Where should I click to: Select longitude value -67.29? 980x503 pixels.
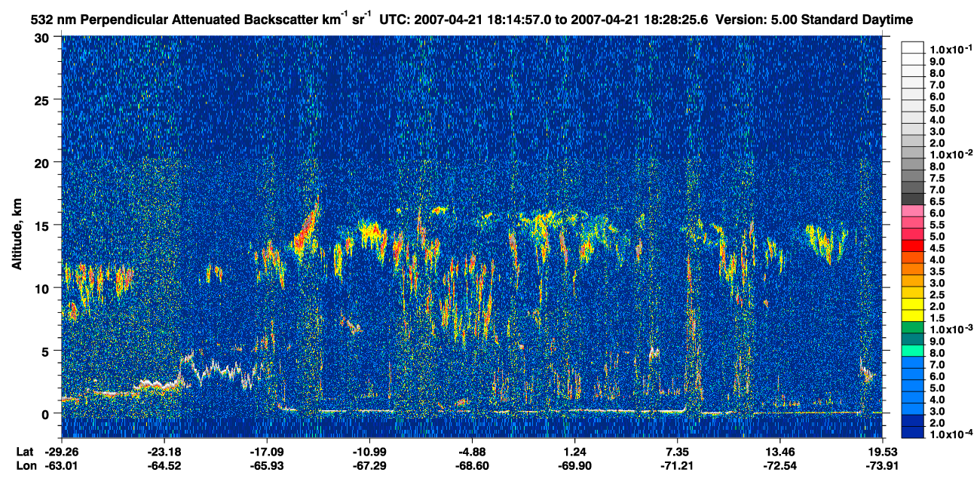tap(369, 465)
